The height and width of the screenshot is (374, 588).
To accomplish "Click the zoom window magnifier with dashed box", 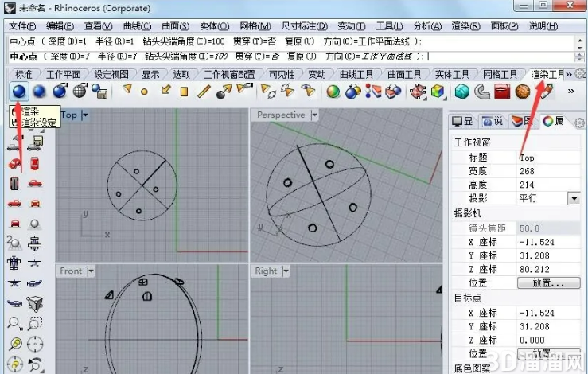I will pyautogui.click(x=35, y=323).
